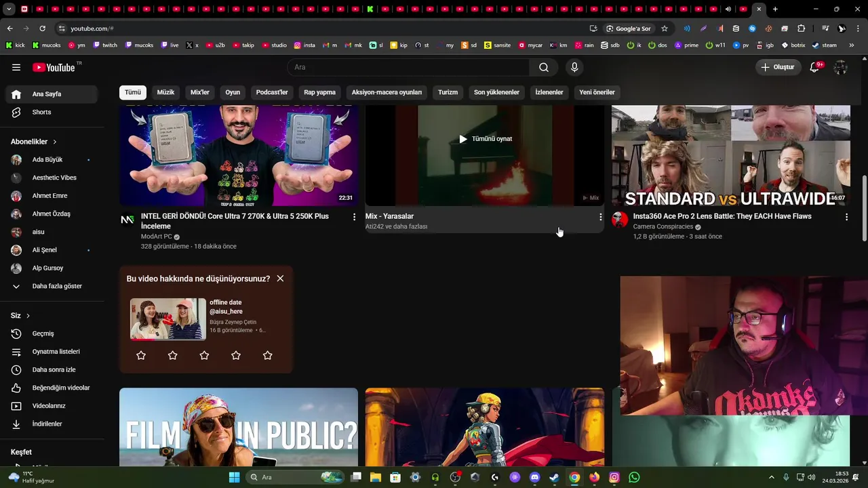
Task: Open the notifications bell
Action: (x=816, y=67)
